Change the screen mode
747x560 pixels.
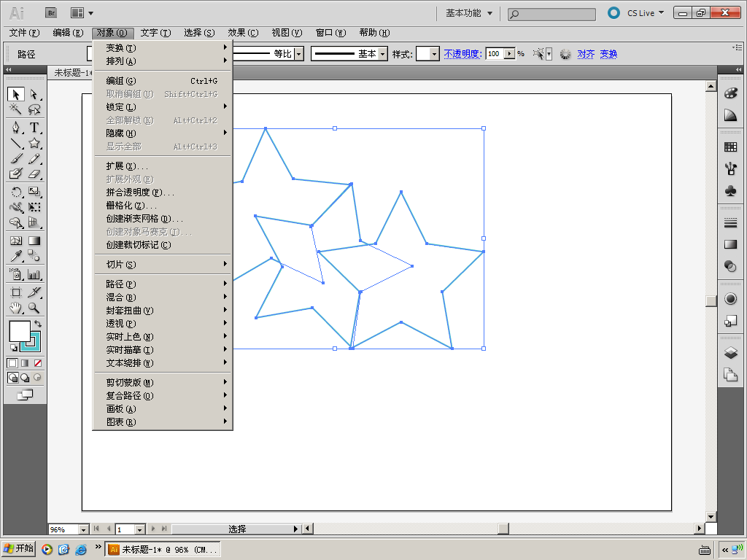tap(25, 394)
